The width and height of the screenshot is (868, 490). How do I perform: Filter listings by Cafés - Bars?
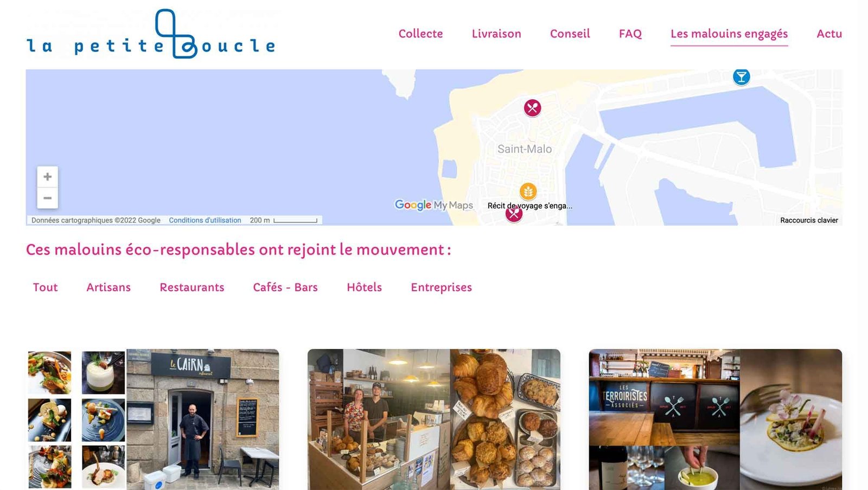[x=285, y=287]
